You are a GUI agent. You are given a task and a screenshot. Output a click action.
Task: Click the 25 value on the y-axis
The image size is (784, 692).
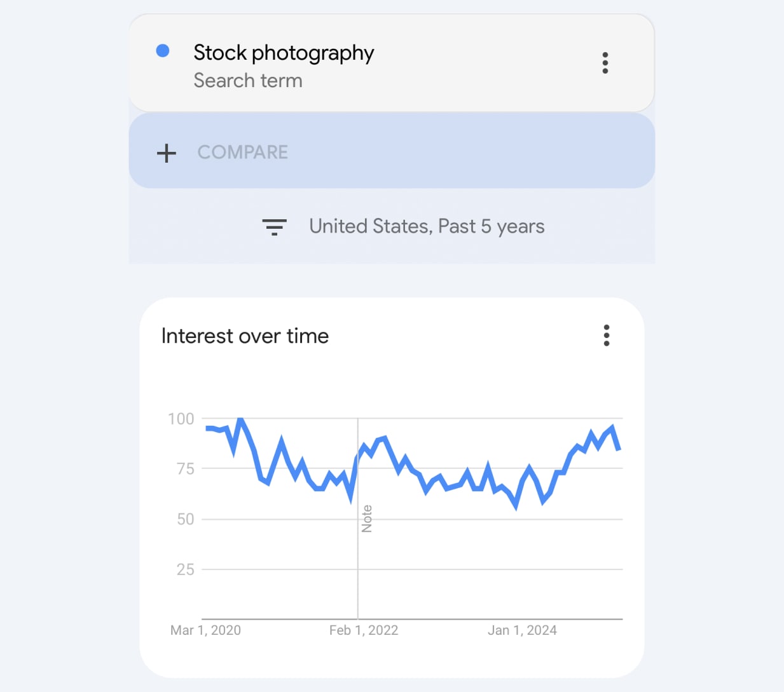[185, 569]
